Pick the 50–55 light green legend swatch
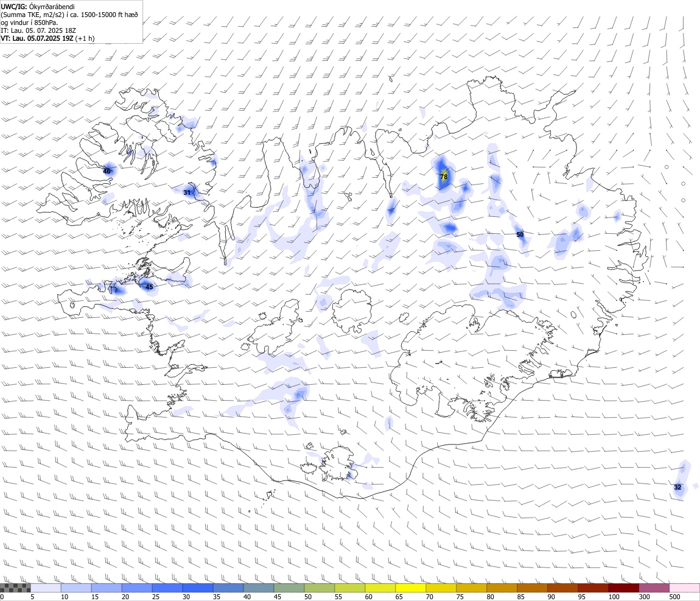This screenshot has width=700, height=601. pyautogui.click(x=319, y=588)
